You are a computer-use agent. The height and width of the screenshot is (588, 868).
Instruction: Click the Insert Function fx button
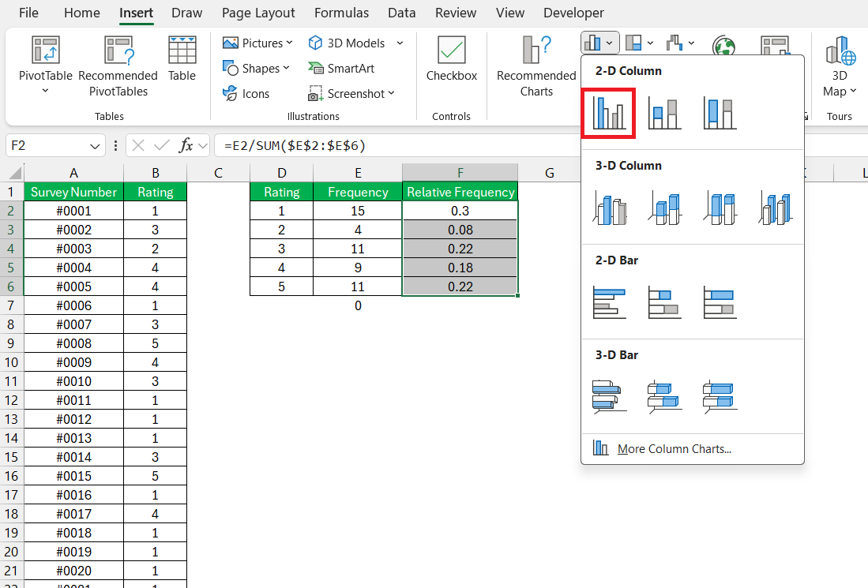point(186,145)
